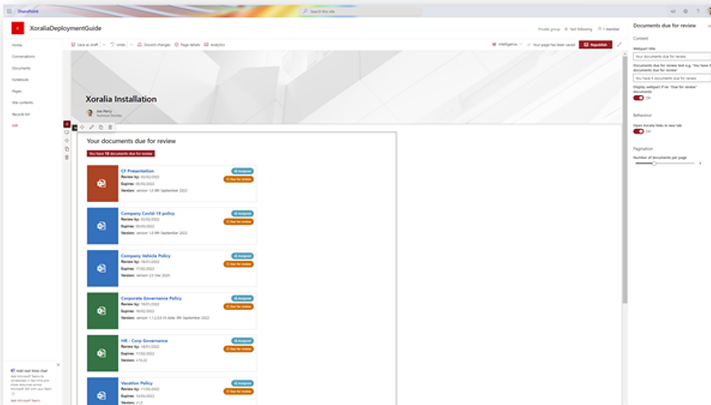Click the Assigned badge on CF Presentation
This screenshot has height=405, width=711.
243,171
